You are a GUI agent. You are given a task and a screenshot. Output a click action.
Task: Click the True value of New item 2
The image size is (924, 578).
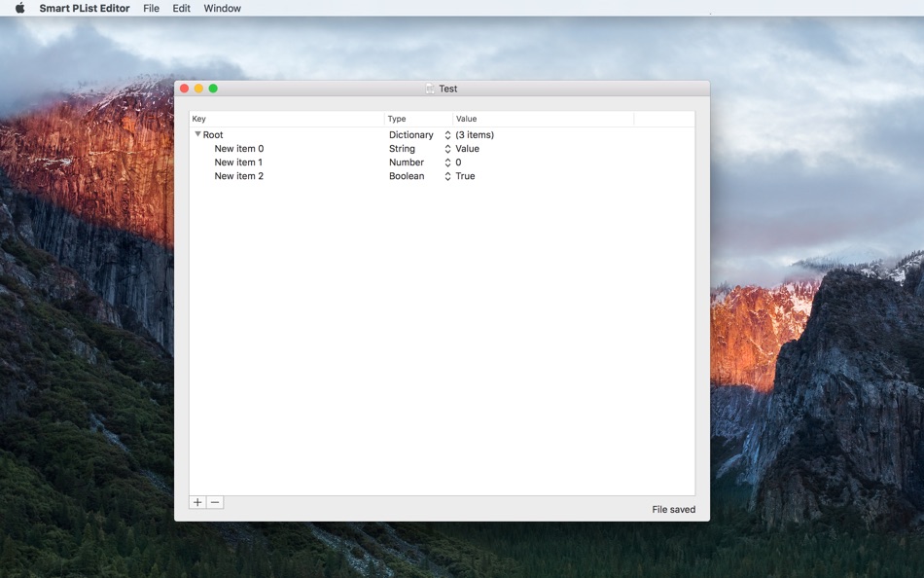point(465,176)
